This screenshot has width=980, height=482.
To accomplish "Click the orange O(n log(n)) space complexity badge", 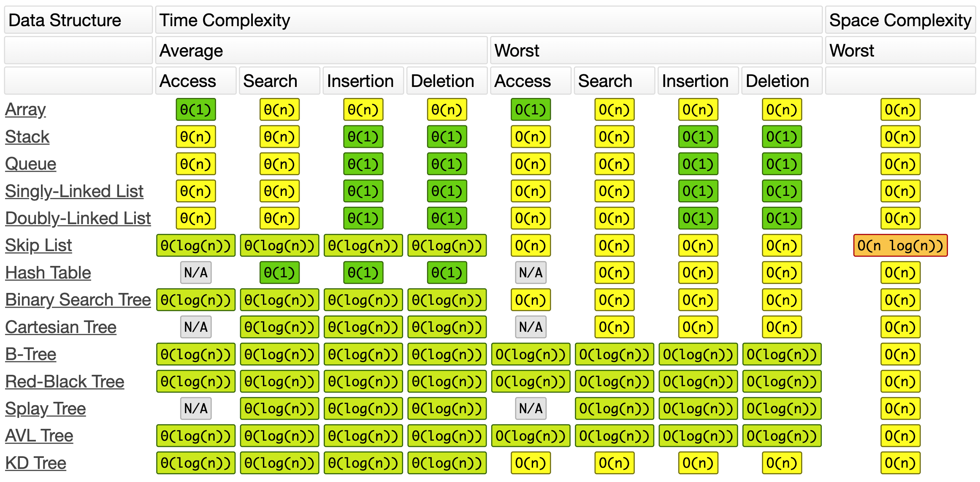I will [900, 246].
